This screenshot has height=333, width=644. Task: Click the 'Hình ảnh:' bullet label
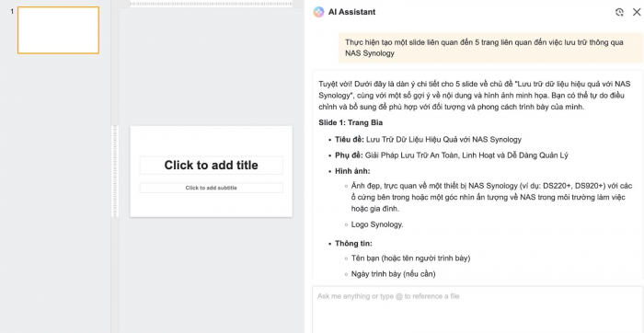(x=352, y=171)
